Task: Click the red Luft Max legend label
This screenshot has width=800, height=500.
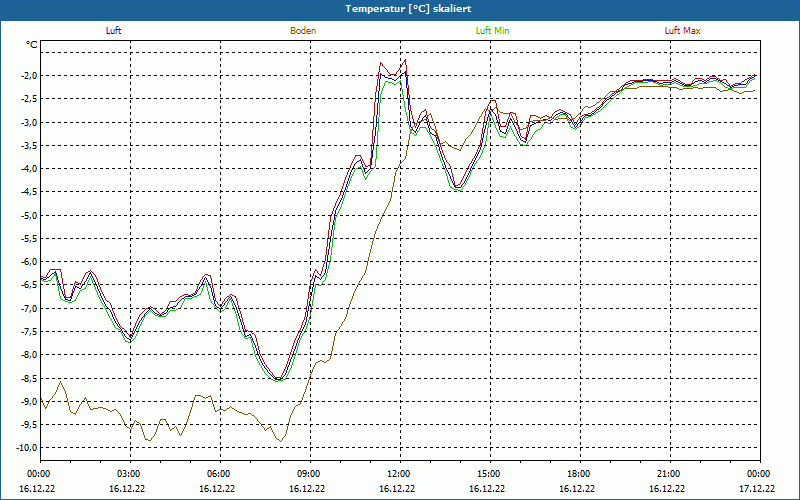Action: pos(682,31)
